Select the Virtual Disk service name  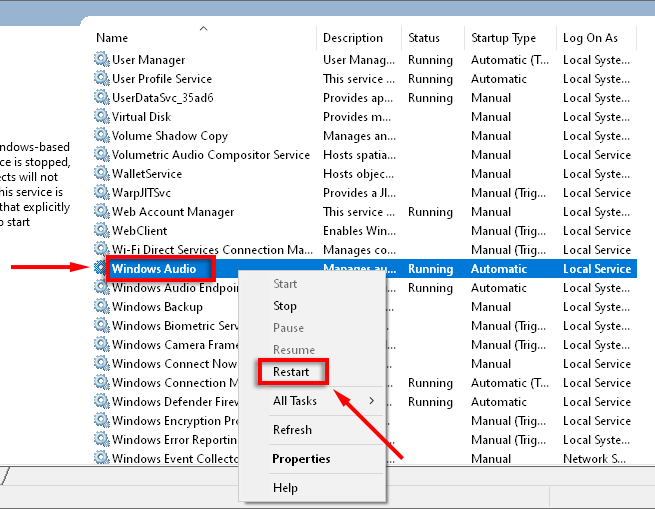coord(142,117)
